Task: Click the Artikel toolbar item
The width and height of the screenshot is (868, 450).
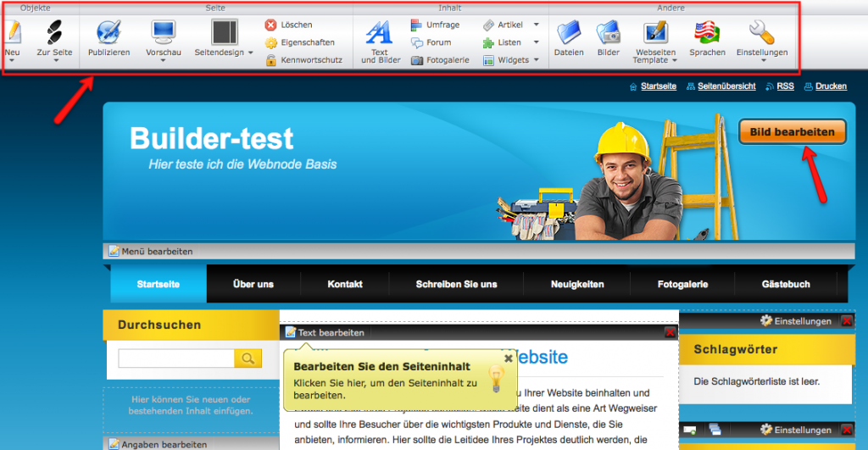Action: [x=503, y=25]
